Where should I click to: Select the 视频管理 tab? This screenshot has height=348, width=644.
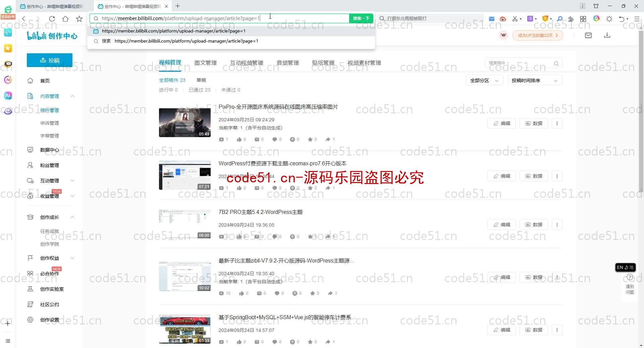(170, 62)
